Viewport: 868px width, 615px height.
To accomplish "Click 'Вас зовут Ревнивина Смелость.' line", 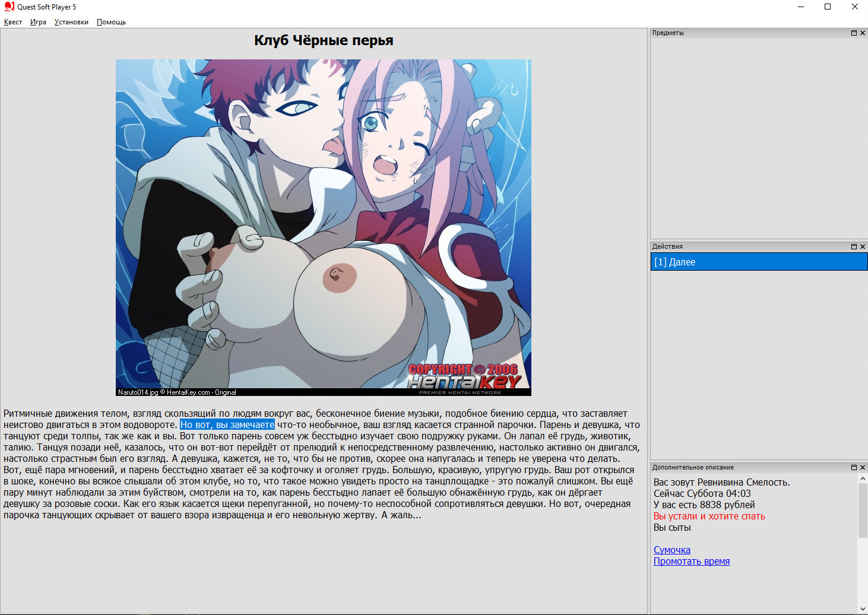I will (x=721, y=482).
